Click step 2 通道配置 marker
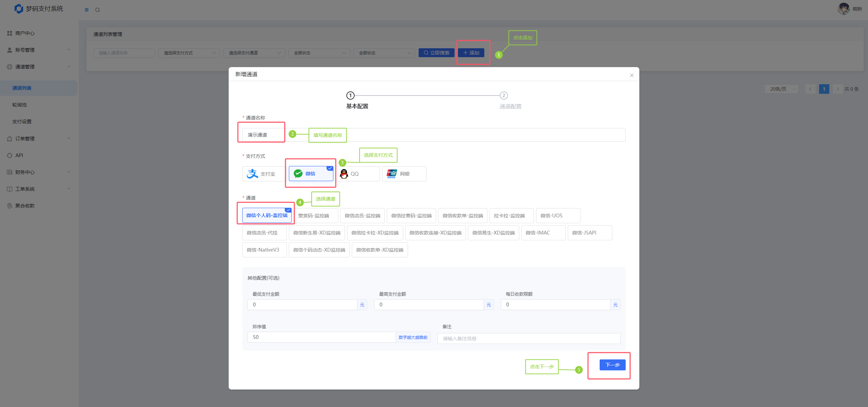Image resolution: width=868 pixels, height=407 pixels. (x=503, y=96)
